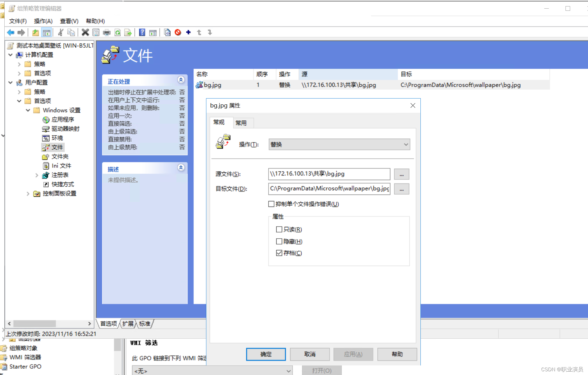Click the Delete X toolbar icon
Viewport: 588px width, 375px height.
[x=85, y=32]
